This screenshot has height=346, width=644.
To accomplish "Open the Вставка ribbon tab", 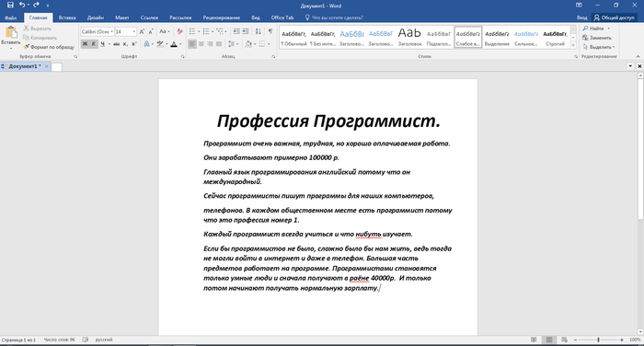I will 67,17.
